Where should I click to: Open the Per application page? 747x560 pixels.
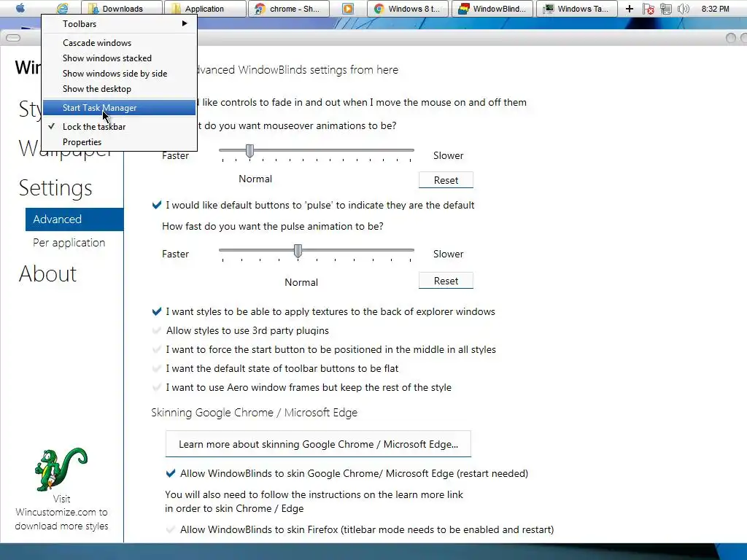[x=69, y=243]
